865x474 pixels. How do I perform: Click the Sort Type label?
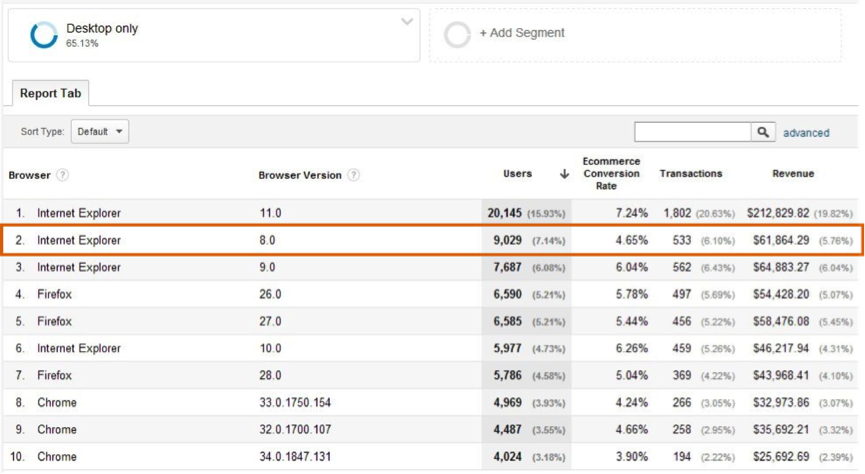pyautogui.click(x=42, y=132)
